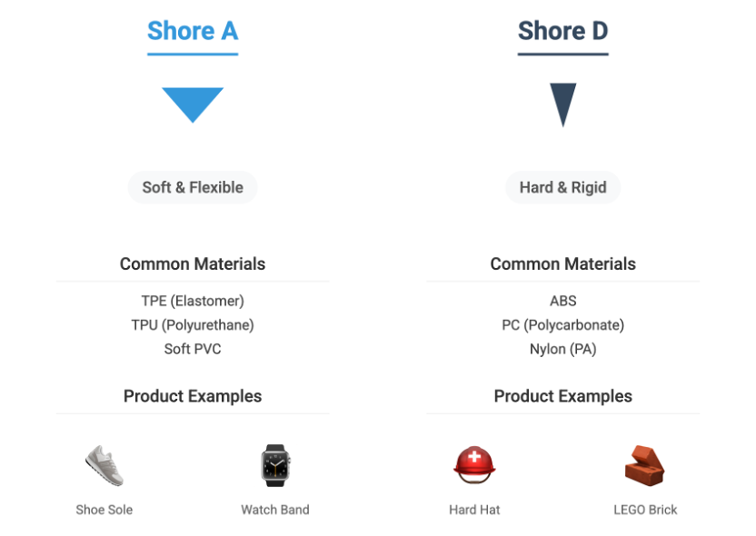Image resolution: width=756 pixels, height=536 pixels.
Task: Click the Hard & Rigid pill
Action: click(x=562, y=187)
